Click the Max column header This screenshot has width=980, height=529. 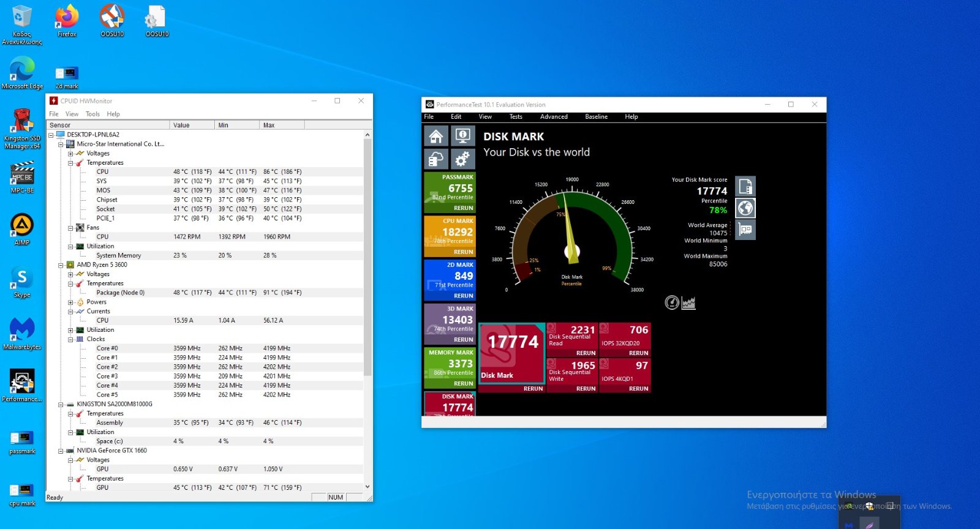click(282, 125)
